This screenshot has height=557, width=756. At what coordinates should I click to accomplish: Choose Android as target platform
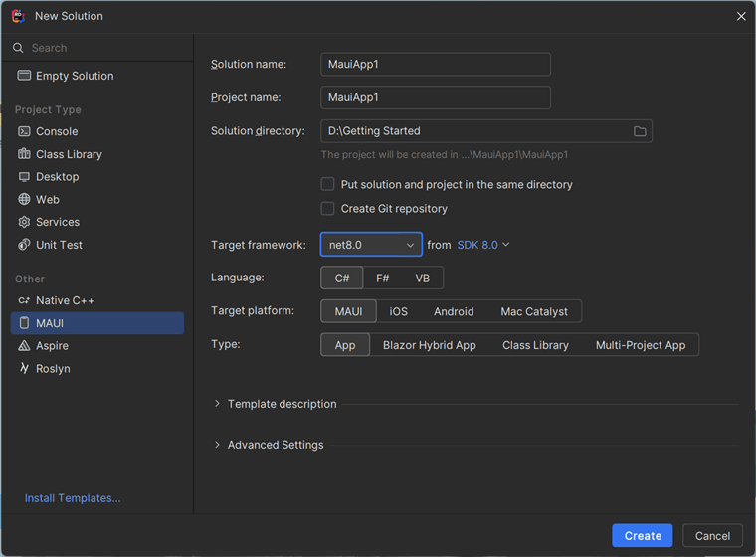(454, 311)
